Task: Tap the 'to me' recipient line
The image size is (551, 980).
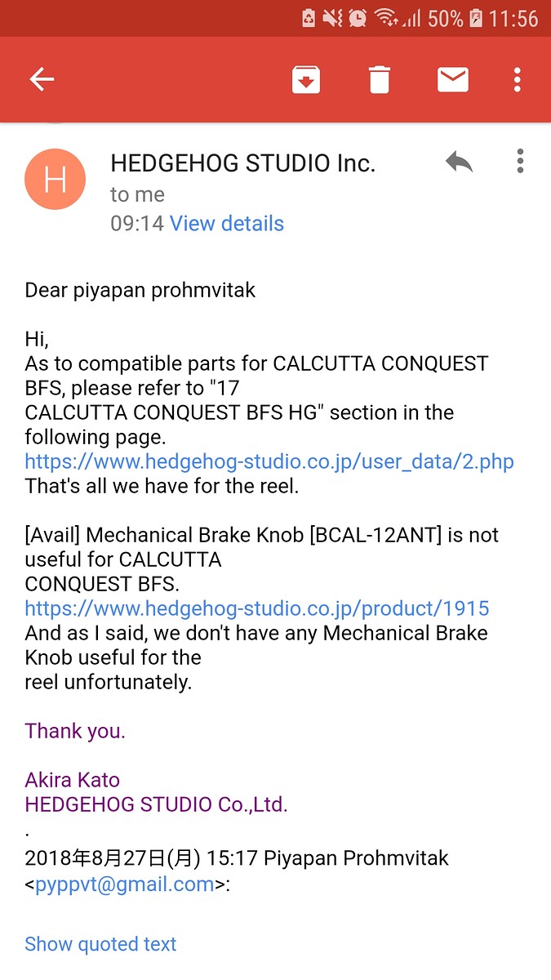Action: [138, 194]
